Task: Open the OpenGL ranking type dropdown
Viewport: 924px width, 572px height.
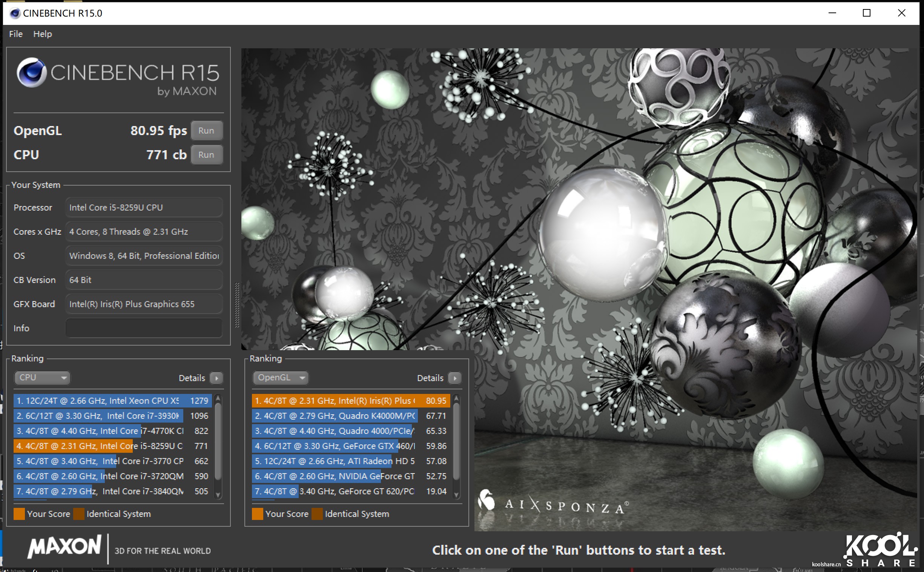Action: click(x=281, y=378)
